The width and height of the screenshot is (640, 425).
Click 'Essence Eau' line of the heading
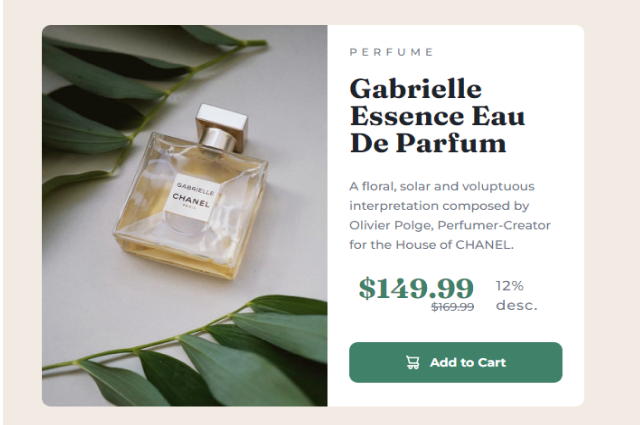(x=437, y=116)
